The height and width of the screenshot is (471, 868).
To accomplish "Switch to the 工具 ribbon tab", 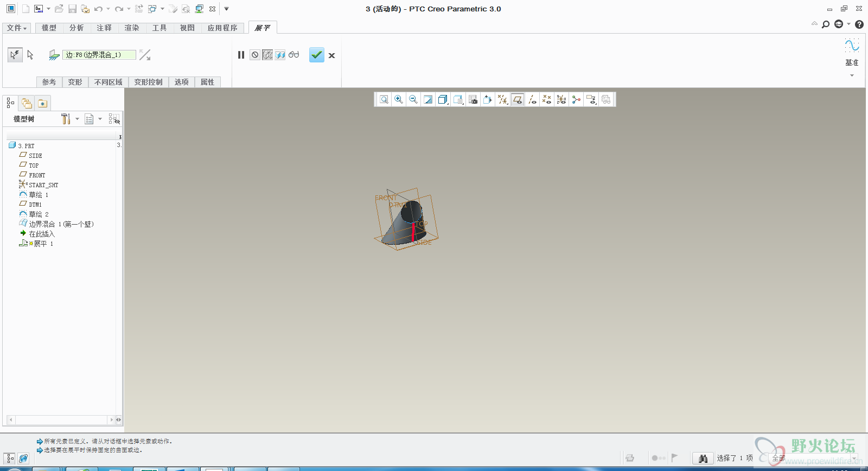I will tap(159, 28).
